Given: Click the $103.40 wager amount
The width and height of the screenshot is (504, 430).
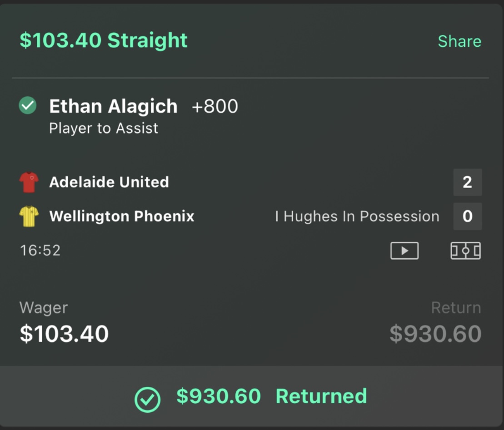Looking at the screenshot, I should [x=64, y=334].
